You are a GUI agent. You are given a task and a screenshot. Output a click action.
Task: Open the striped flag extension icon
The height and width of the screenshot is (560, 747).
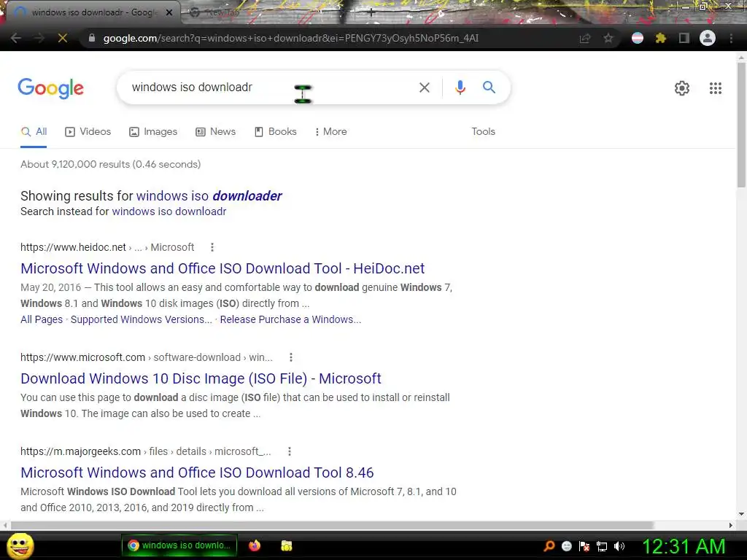(x=638, y=38)
